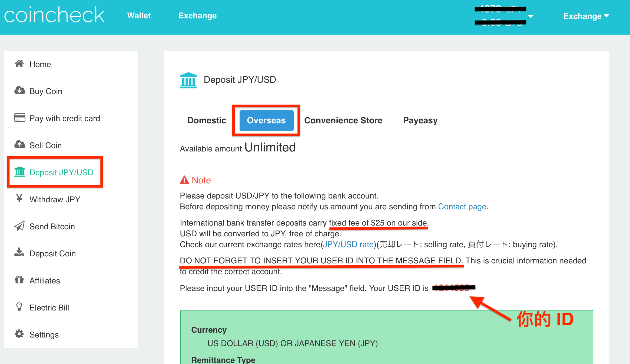Screen dimensions: 630x364
Task: Select the Overseas tab
Action: click(266, 120)
